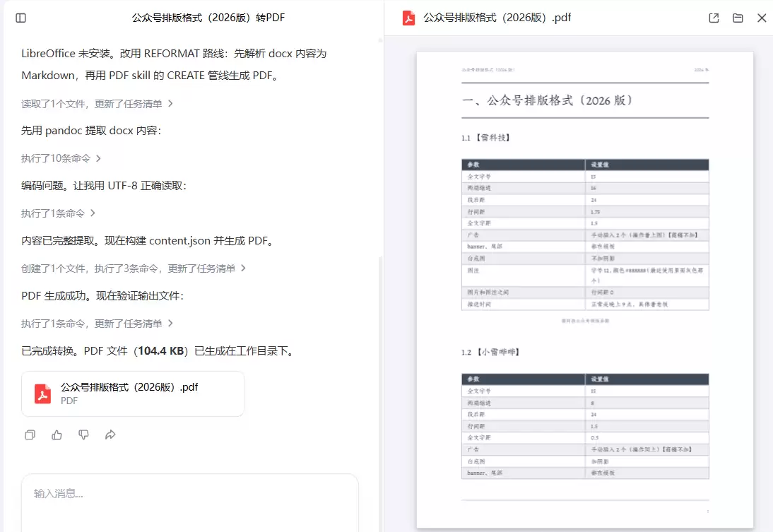The image size is (773, 532).
Task: Expand '执行了1条命令，更新了任务清单' details
Action: [x=97, y=324]
